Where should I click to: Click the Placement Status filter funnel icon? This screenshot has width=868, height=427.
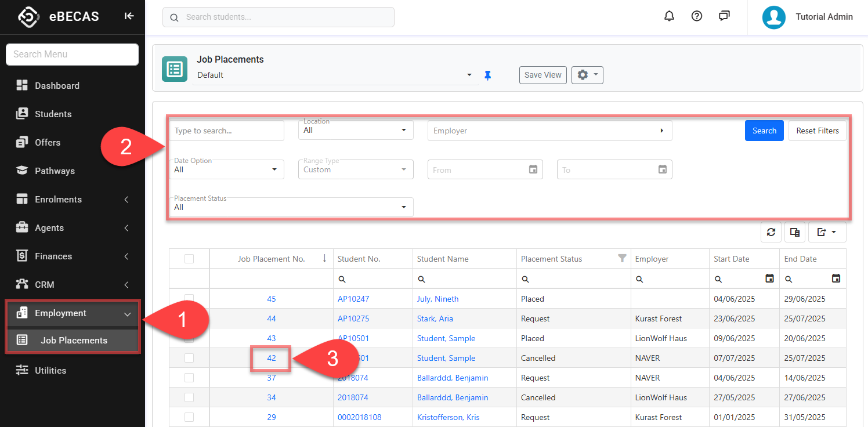coord(622,259)
